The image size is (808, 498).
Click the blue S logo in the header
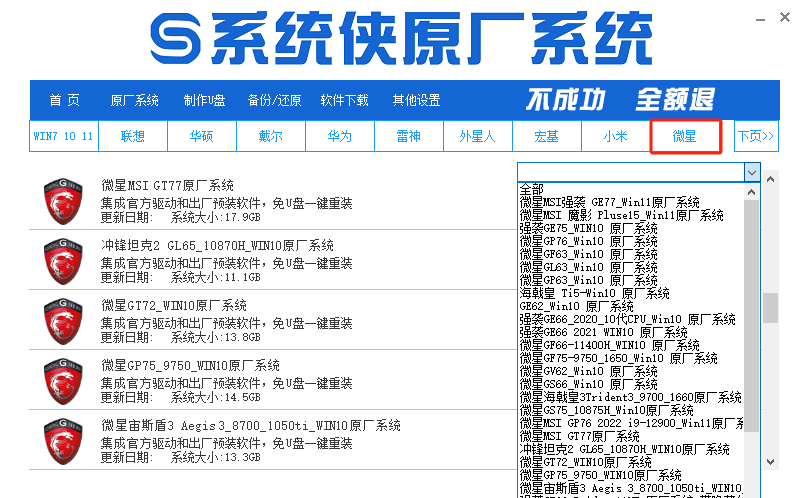(x=175, y=39)
